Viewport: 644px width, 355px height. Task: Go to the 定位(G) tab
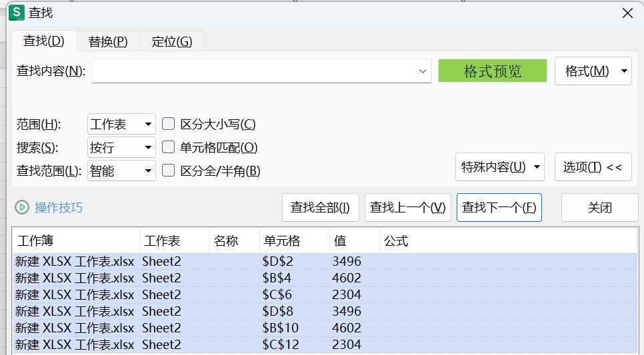point(172,41)
